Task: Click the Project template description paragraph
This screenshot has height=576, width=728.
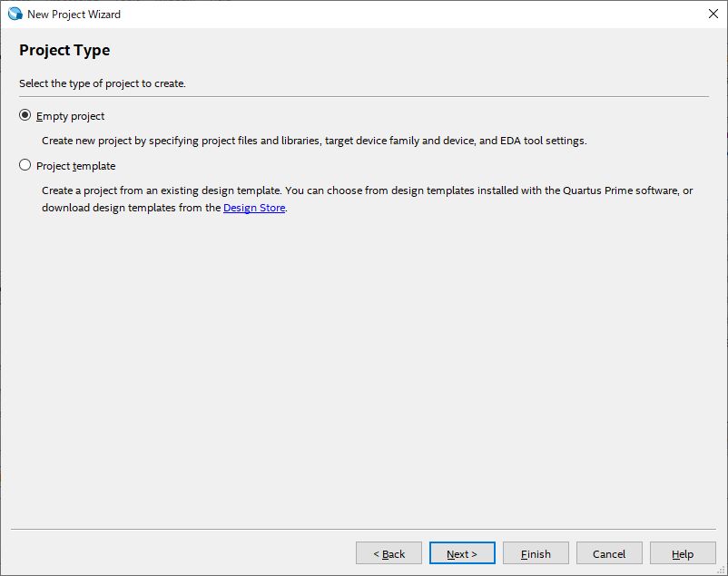Action: [x=363, y=200]
